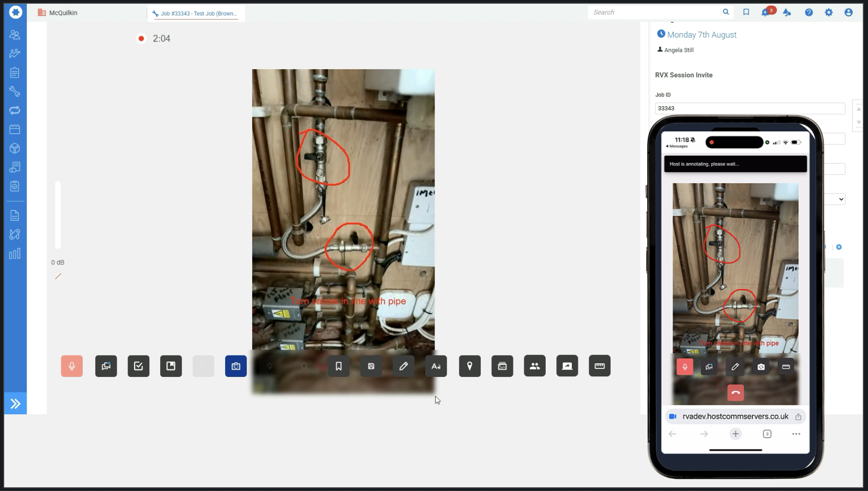Take a snapshot with the blue camera button

pos(236,366)
